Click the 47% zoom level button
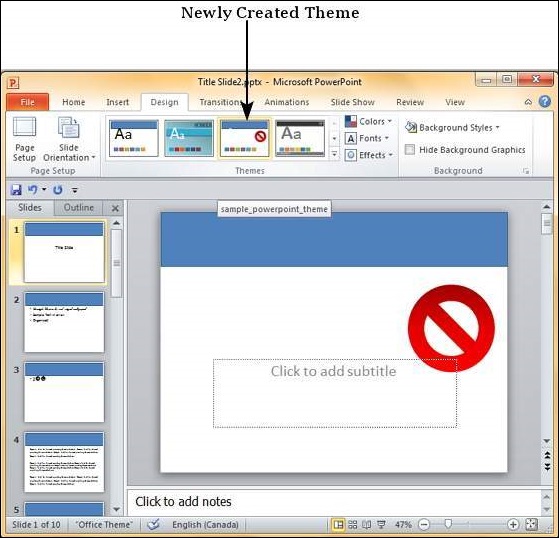 point(403,525)
